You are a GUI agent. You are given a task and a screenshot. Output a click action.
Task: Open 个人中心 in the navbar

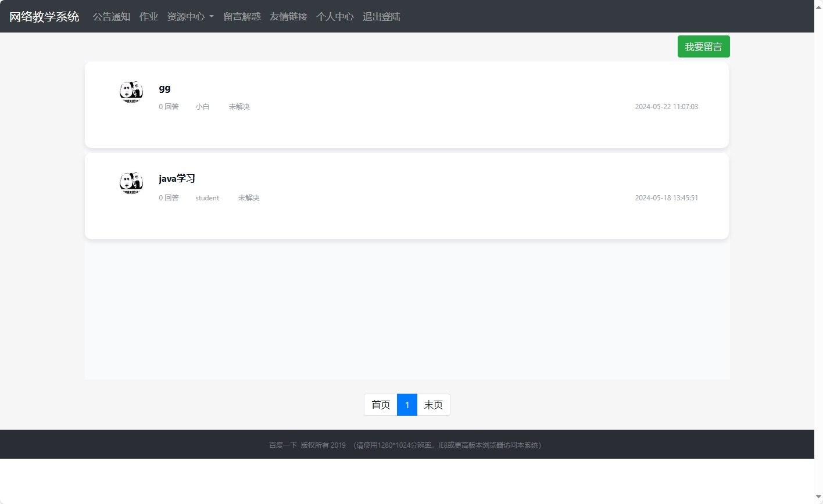pyautogui.click(x=335, y=16)
